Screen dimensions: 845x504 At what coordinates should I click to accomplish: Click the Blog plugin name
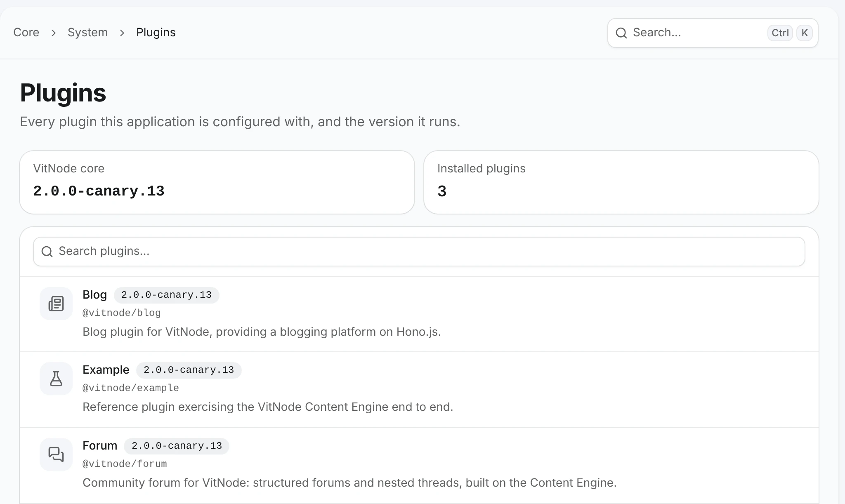[94, 295]
